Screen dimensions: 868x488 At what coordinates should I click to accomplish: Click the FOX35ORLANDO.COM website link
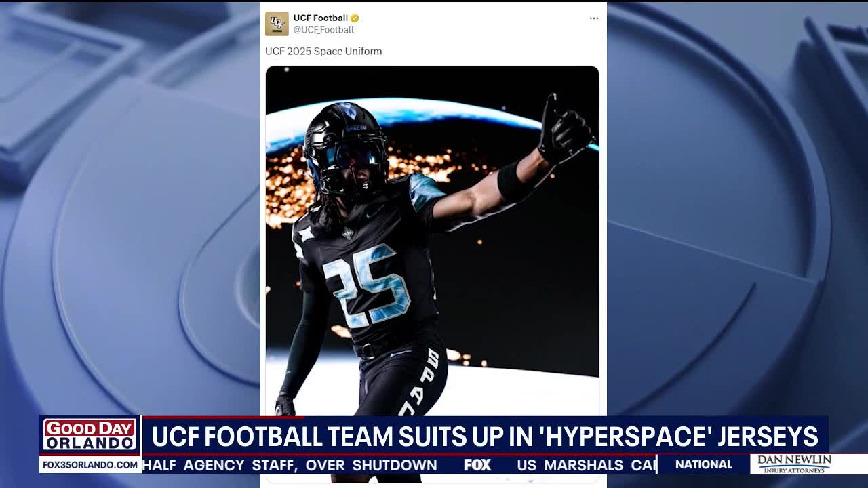pos(90,465)
